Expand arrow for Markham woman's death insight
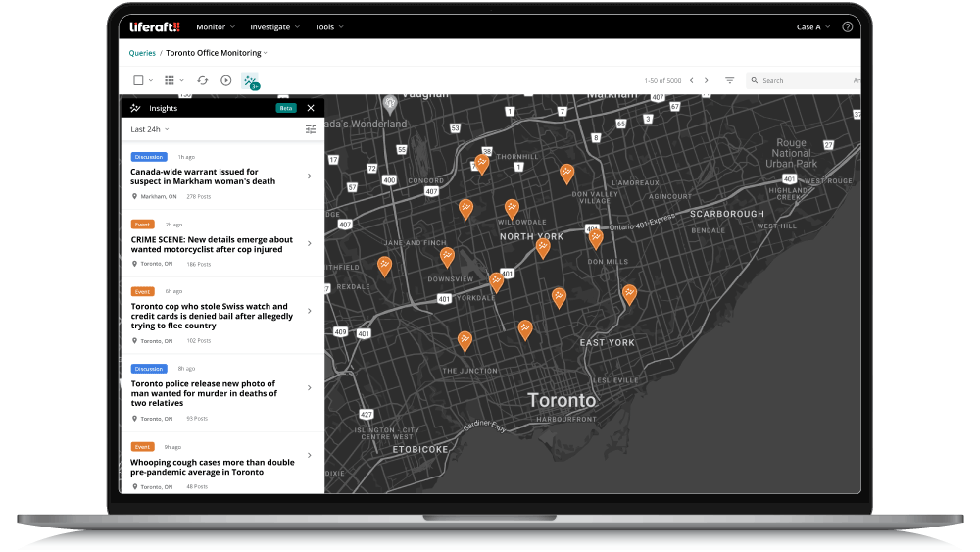 point(310,176)
